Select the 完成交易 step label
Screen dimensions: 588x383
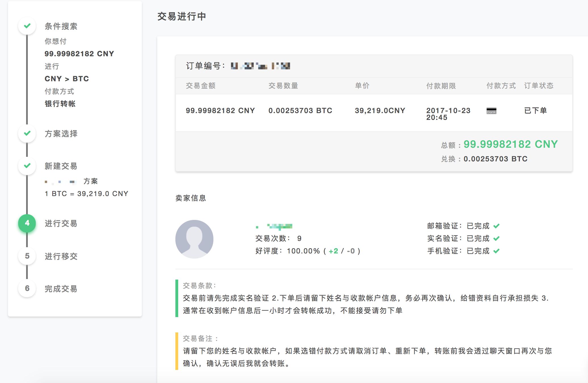click(x=61, y=289)
